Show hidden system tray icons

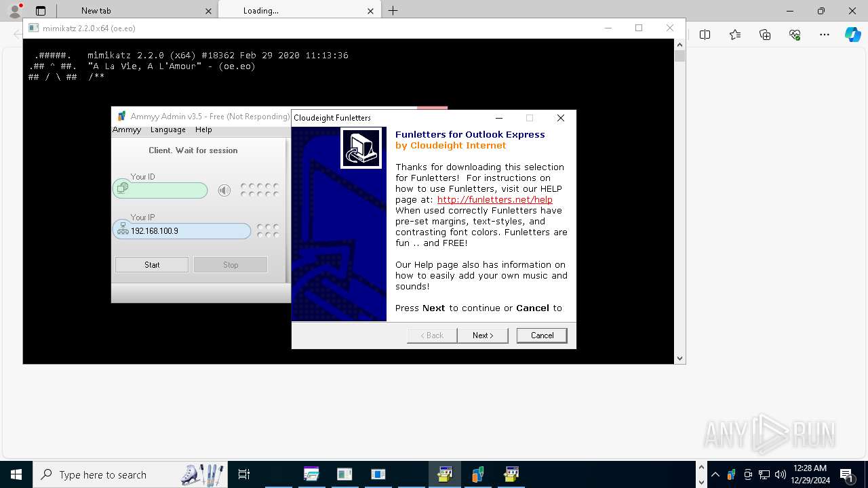point(715,474)
